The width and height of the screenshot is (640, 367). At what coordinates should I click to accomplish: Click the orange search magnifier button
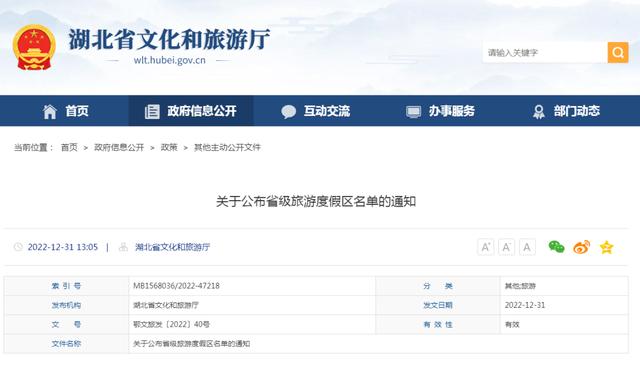tap(618, 52)
